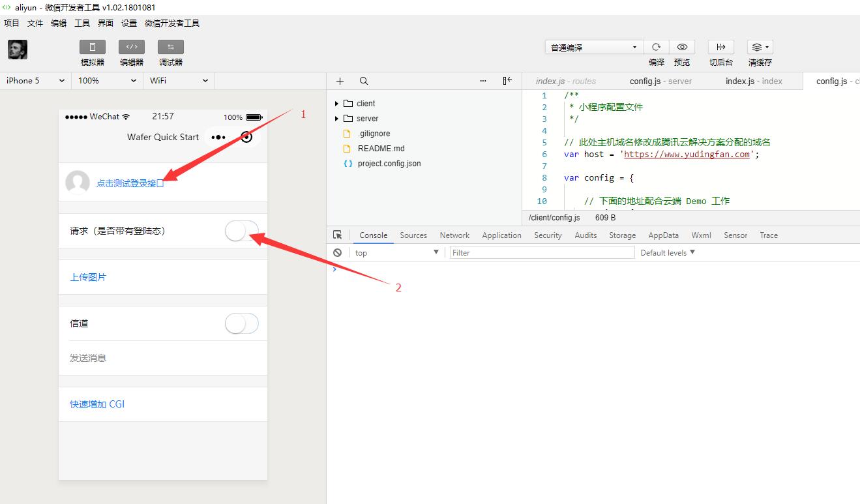Enable the 信道 tunnel switch
This screenshot has width=860, height=504.
[x=242, y=323]
